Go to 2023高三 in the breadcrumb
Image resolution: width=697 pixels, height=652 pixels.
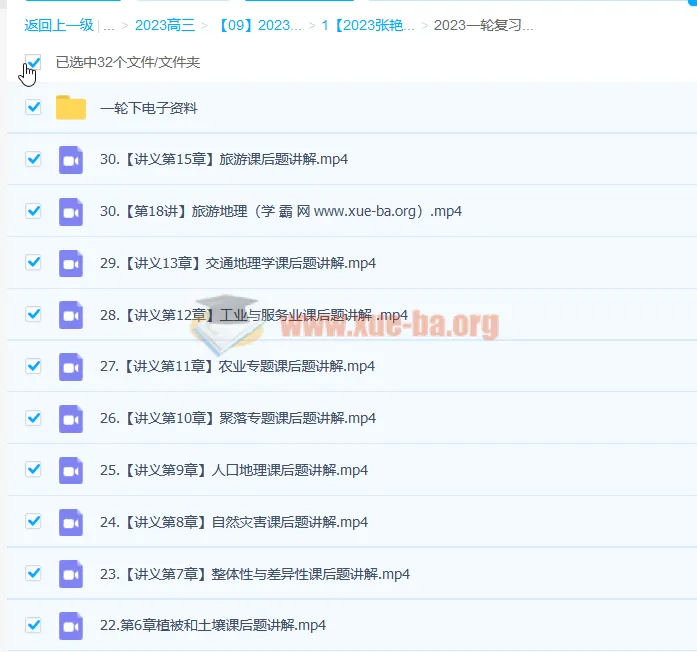click(164, 25)
